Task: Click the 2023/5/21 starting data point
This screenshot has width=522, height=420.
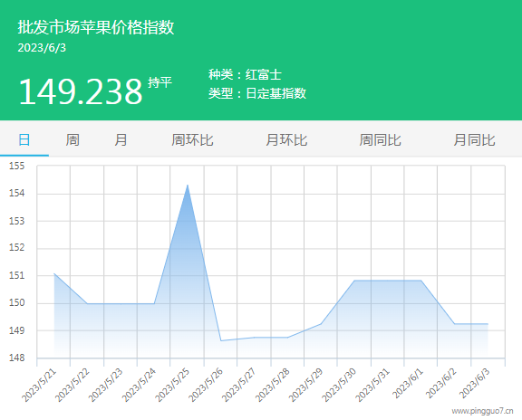Action: pos(54,273)
